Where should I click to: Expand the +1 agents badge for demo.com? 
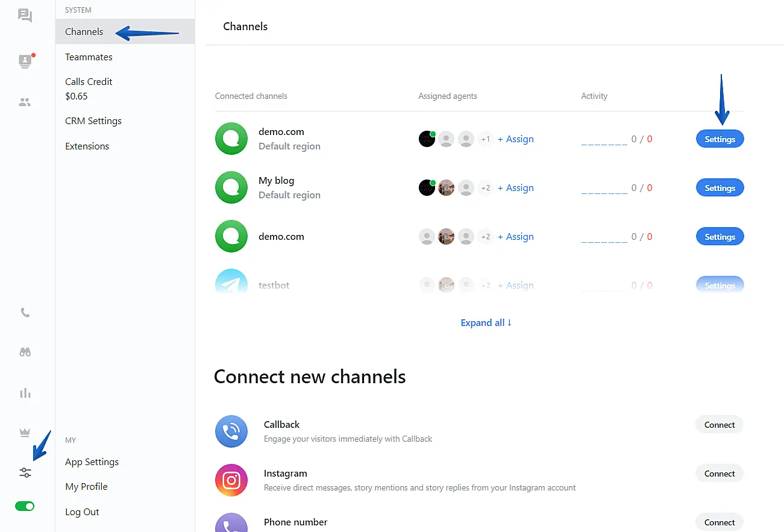(485, 139)
